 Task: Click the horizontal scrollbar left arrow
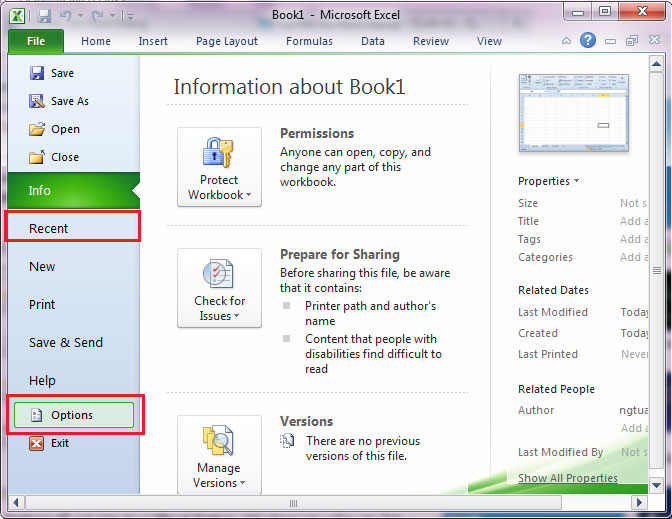(x=16, y=502)
